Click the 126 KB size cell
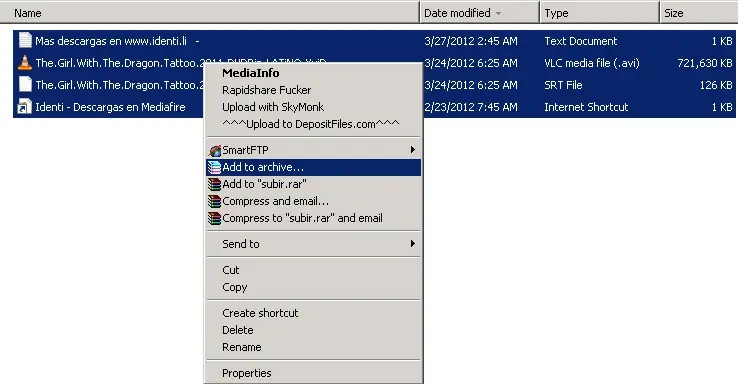 point(716,85)
